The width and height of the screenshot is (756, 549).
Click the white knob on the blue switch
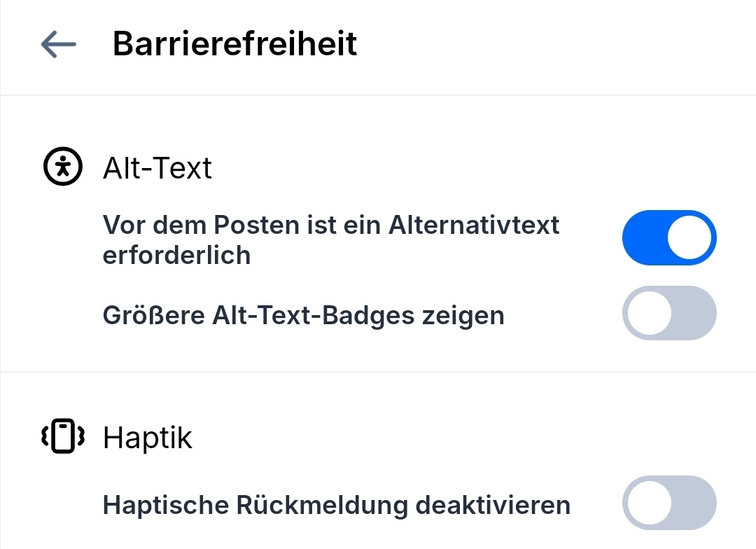[x=689, y=237]
